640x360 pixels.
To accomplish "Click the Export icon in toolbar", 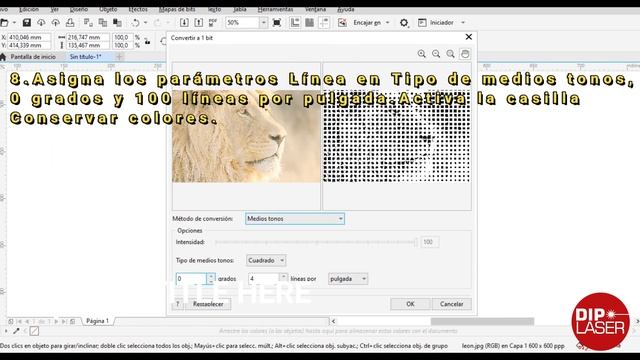I will (198, 22).
